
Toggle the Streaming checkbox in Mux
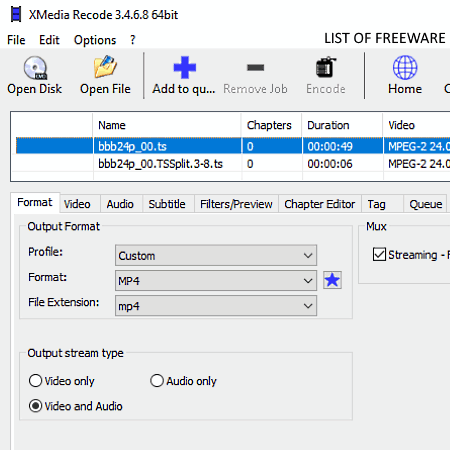point(379,254)
